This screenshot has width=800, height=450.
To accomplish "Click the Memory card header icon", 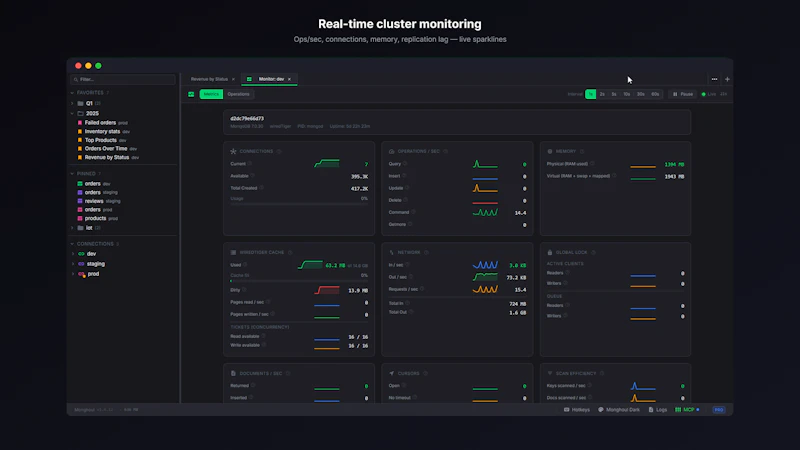I will pos(549,151).
